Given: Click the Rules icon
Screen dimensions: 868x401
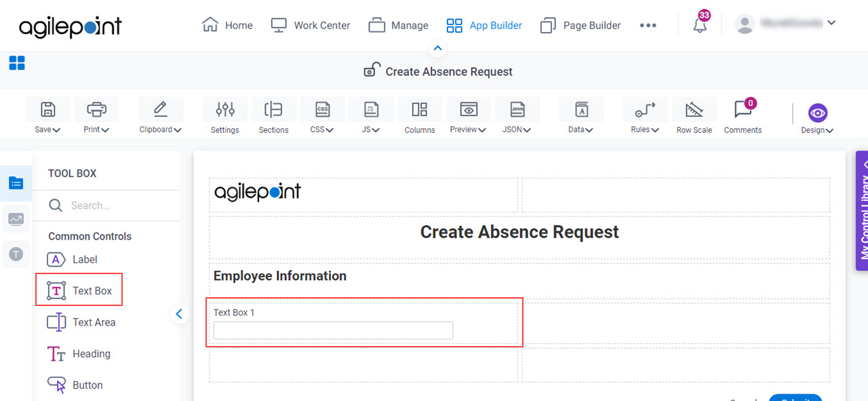Looking at the screenshot, I should [x=646, y=109].
